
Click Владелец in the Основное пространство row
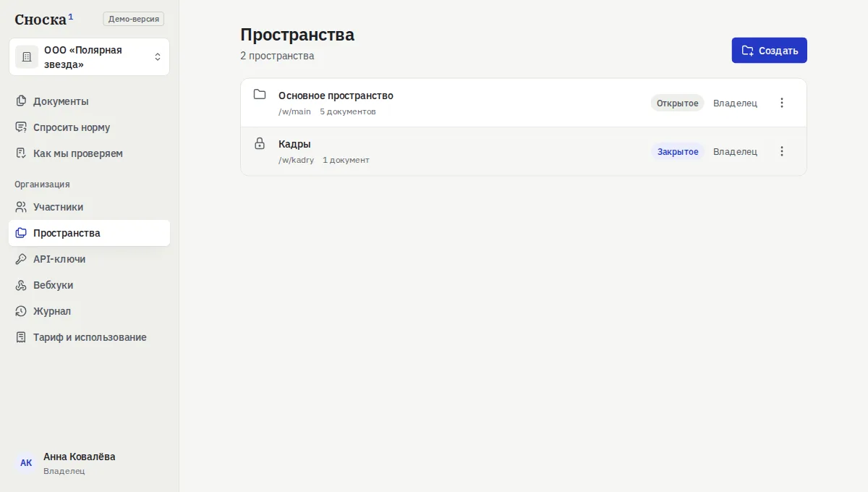(735, 103)
